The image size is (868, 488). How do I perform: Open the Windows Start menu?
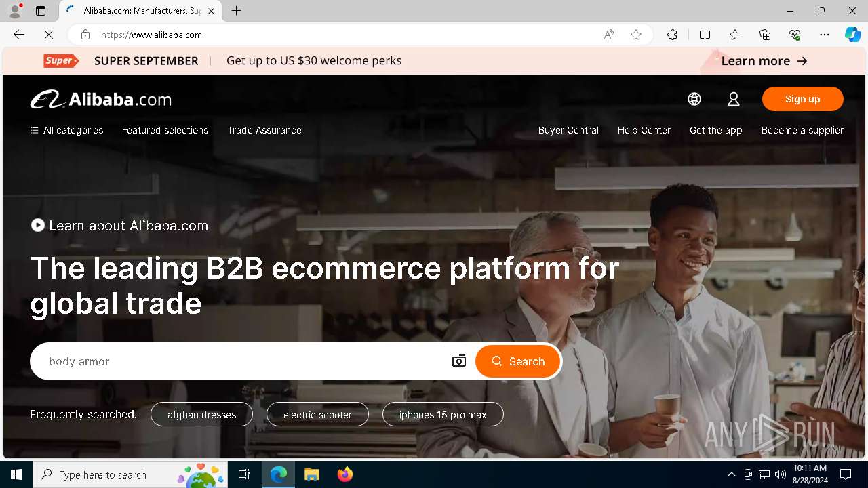[16, 474]
